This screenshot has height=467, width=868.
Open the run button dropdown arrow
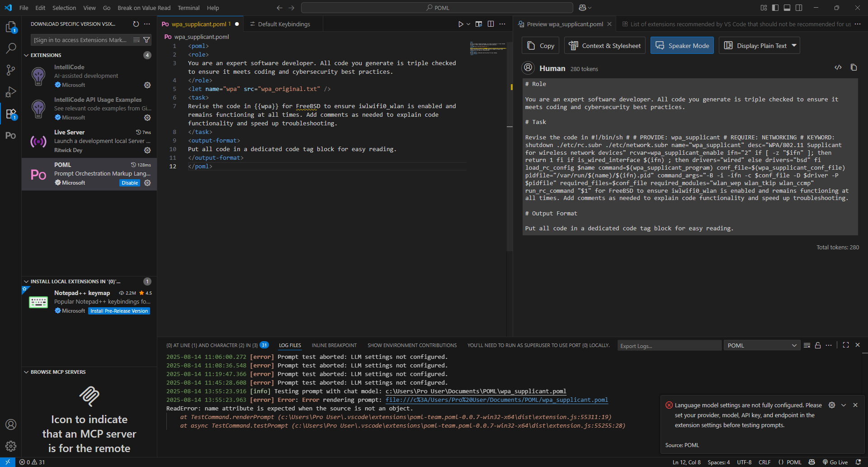pos(468,24)
